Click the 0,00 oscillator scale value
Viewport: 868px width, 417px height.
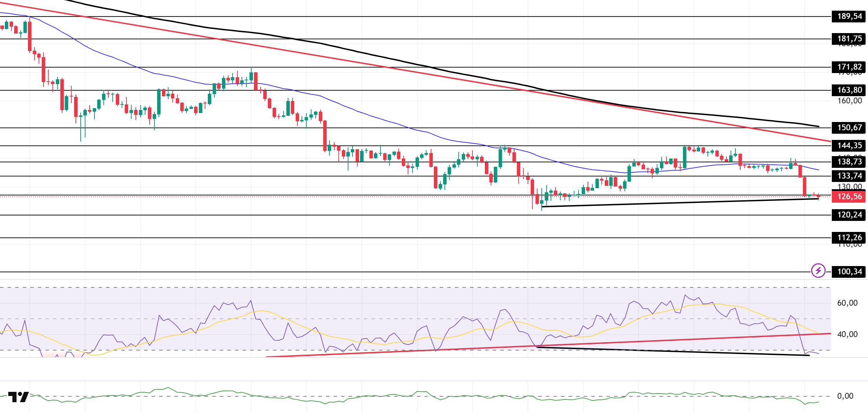(845, 396)
